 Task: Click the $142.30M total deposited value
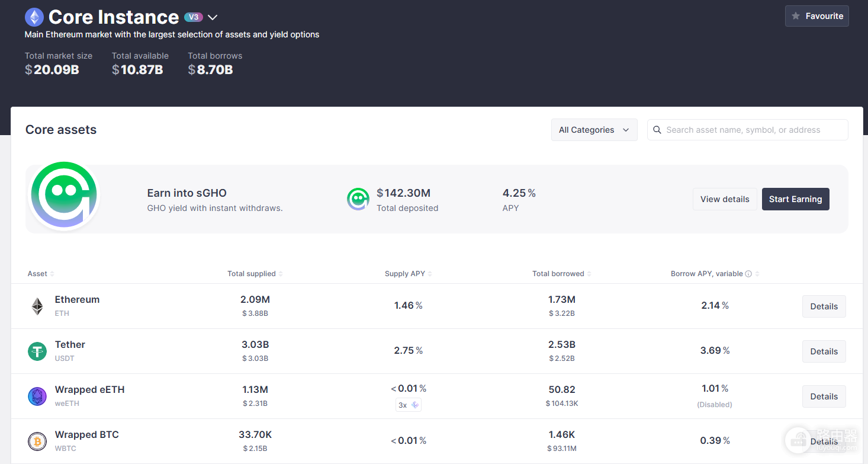pos(403,193)
